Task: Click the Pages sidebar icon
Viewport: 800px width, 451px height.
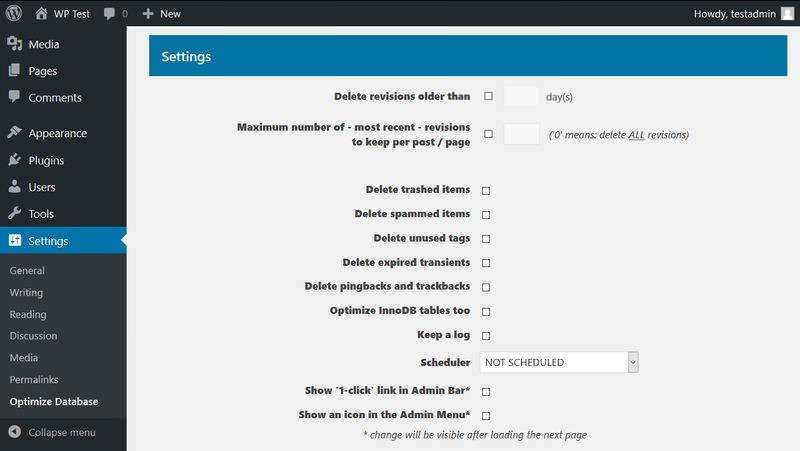Action: pyautogui.click(x=15, y=70)
